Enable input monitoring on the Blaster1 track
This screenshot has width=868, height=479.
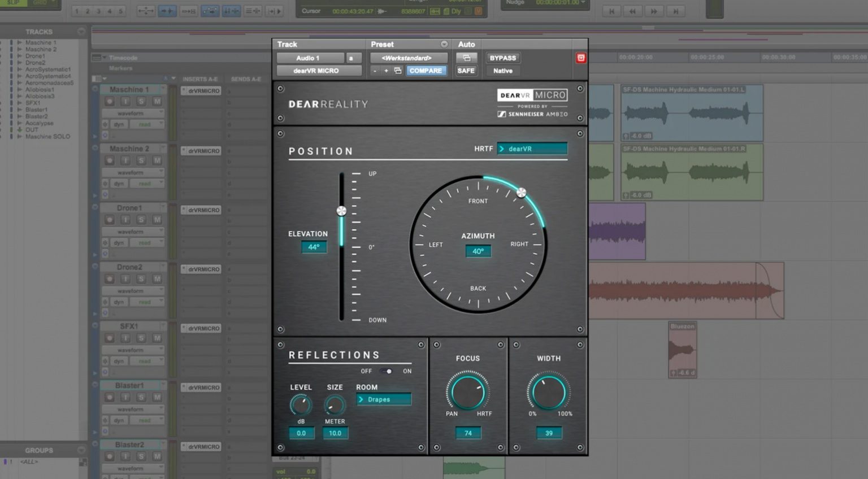(x=127, y=397)
